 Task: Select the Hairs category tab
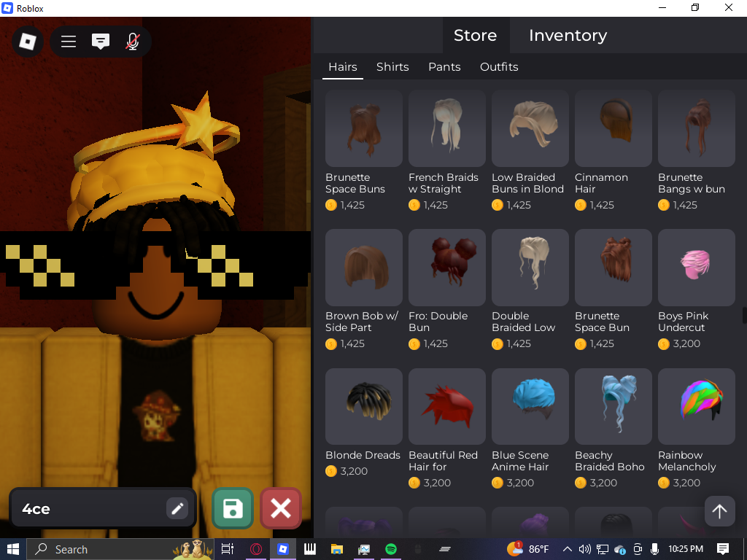(343, 66)
